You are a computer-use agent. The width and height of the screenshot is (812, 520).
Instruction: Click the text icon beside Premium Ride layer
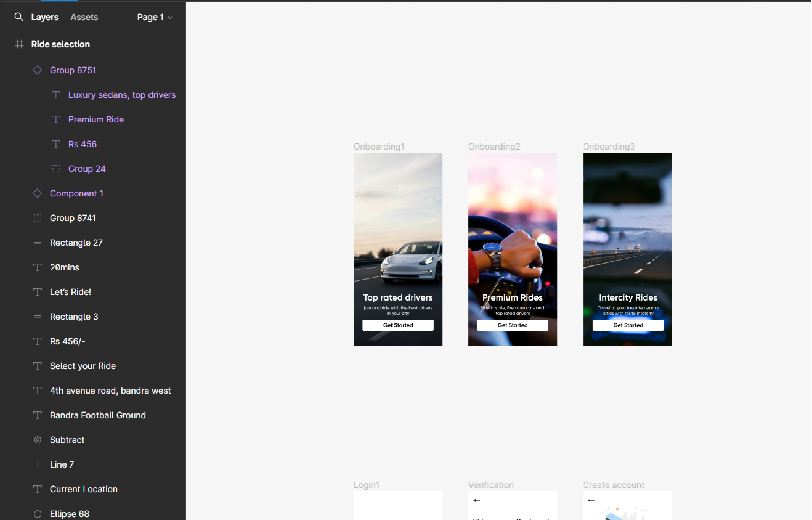click(x=56, y=119)
